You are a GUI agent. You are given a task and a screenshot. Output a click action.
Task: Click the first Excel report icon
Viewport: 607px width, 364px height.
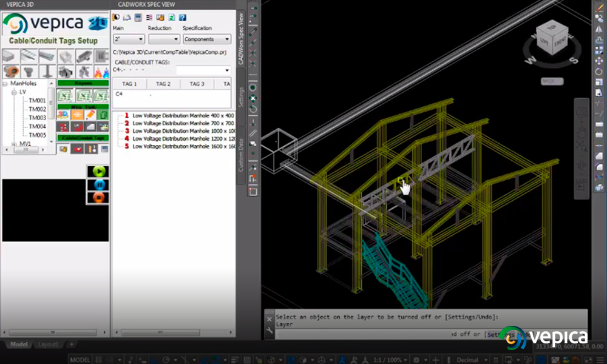click(x=65, y=95)
